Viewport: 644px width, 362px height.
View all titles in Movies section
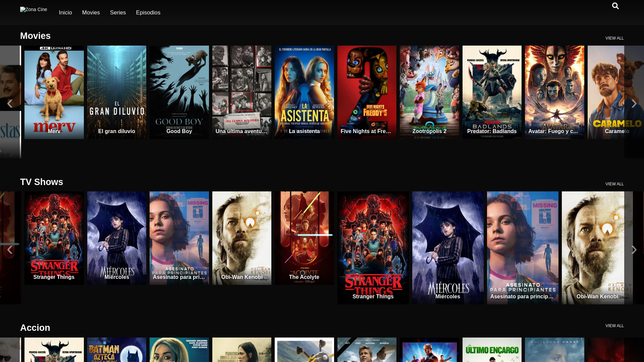[x=614, y=38]
